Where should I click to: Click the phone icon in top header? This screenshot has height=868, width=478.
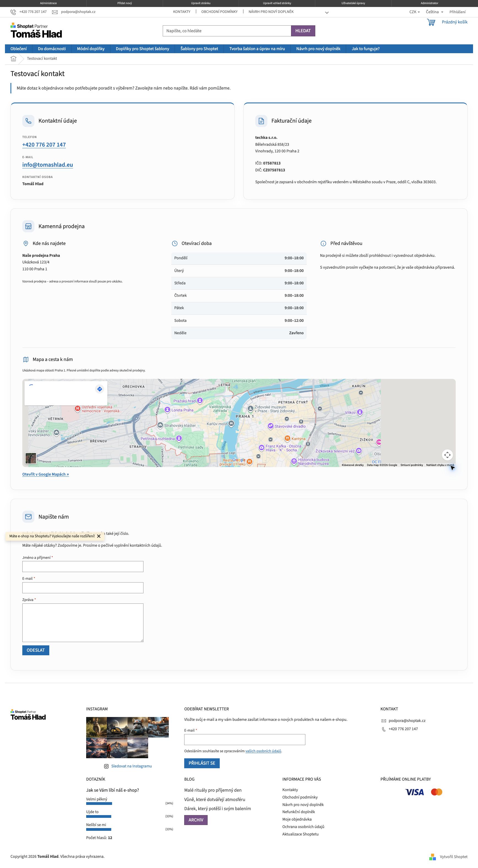coord(13,12)
